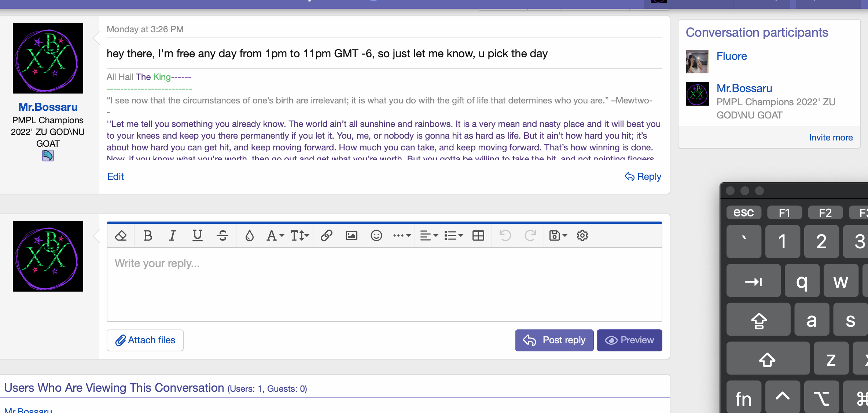This screenshot has width=868, height=413.
Task: Open Fluore's profile from participants
Action: [731, 56]
